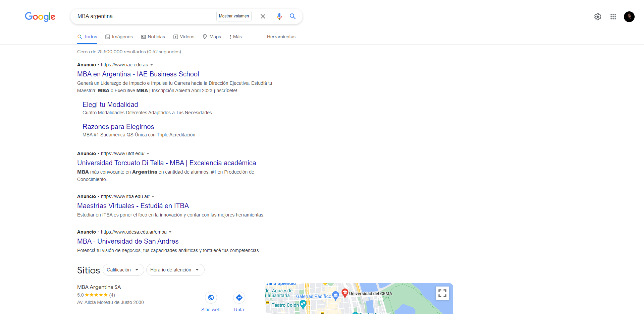The width and height of the screenshot is (644, 314).
Task: Expand ad options arrow next to iae.edu.ar
Action: 152,65
